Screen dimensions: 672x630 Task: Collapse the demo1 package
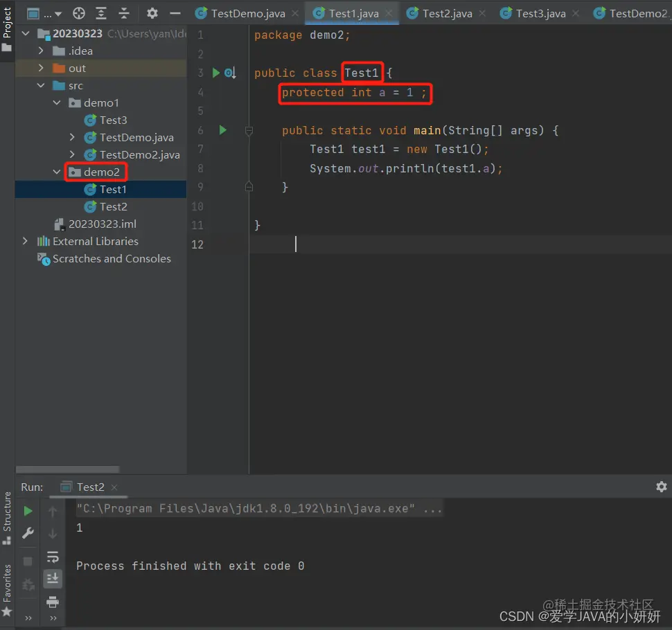pyautogui.click(x=57, y=102)
